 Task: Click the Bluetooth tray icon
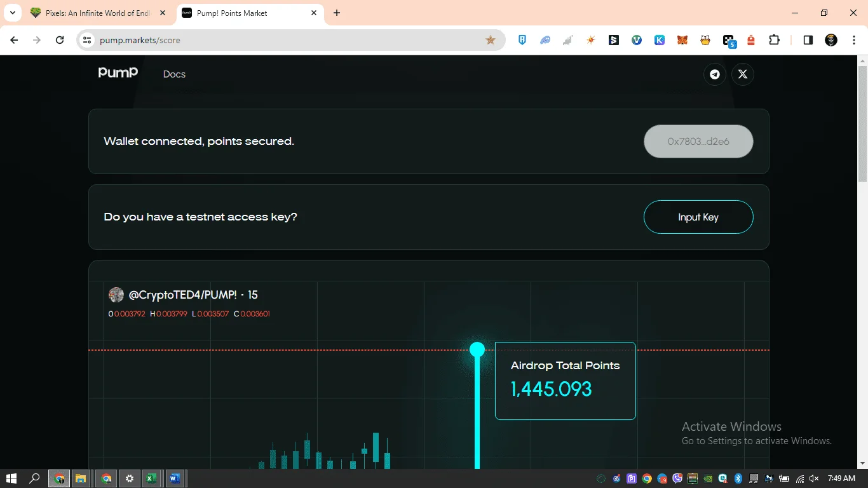coord(738,478)
